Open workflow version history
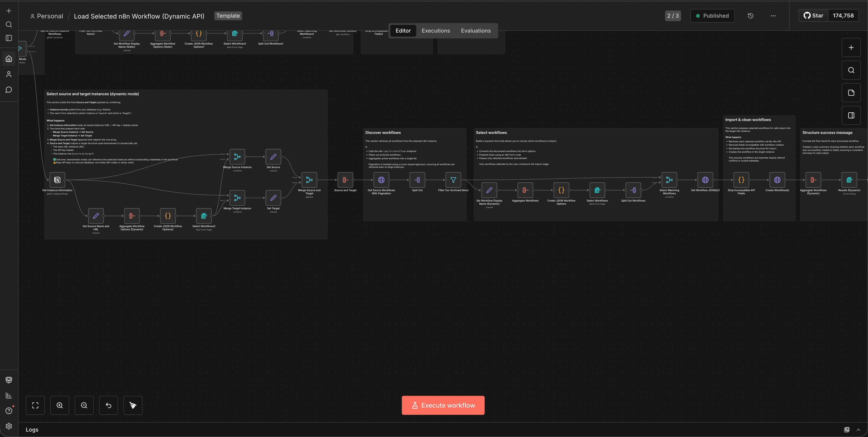Viewport: 868px width, 437px height. [750, 16]
